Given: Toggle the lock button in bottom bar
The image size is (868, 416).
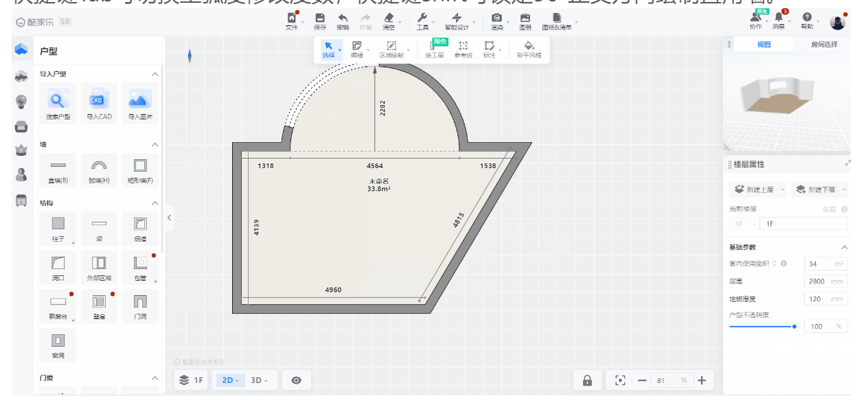Looking at the screenshot, I should [x=587, y=380].
